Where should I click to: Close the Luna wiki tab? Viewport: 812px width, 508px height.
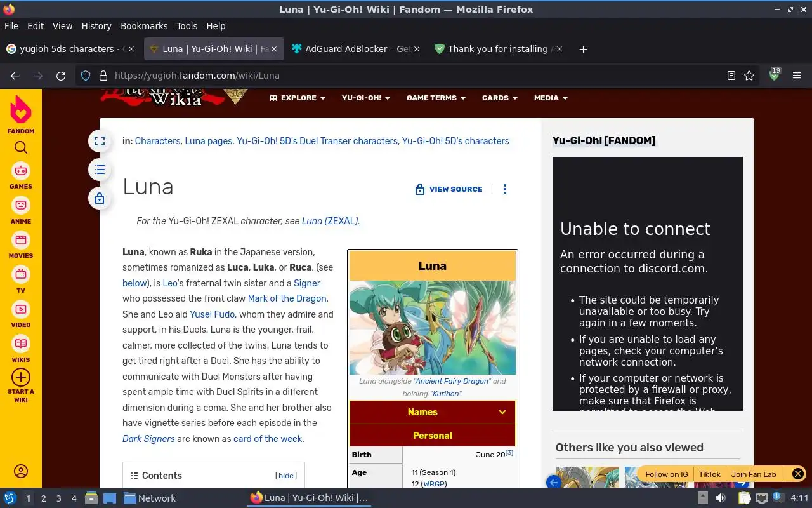coord(274,49)
